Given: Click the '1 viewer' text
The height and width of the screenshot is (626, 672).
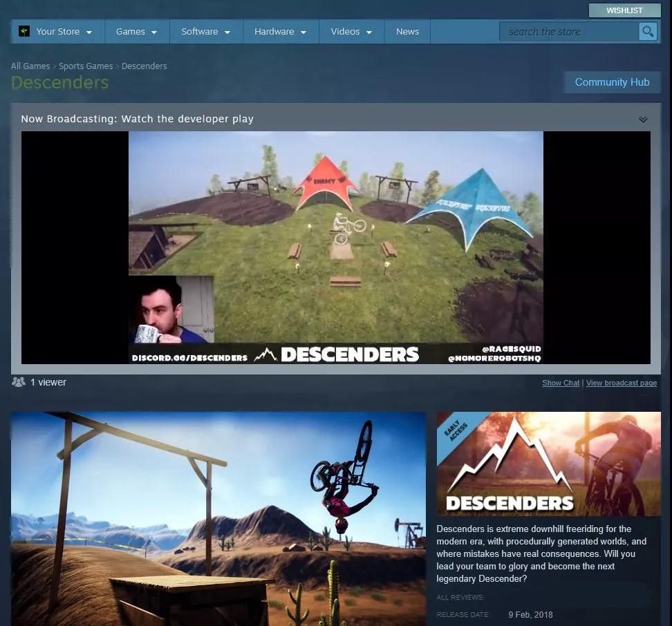Looking at the screenshot, I should coord(48,382).
